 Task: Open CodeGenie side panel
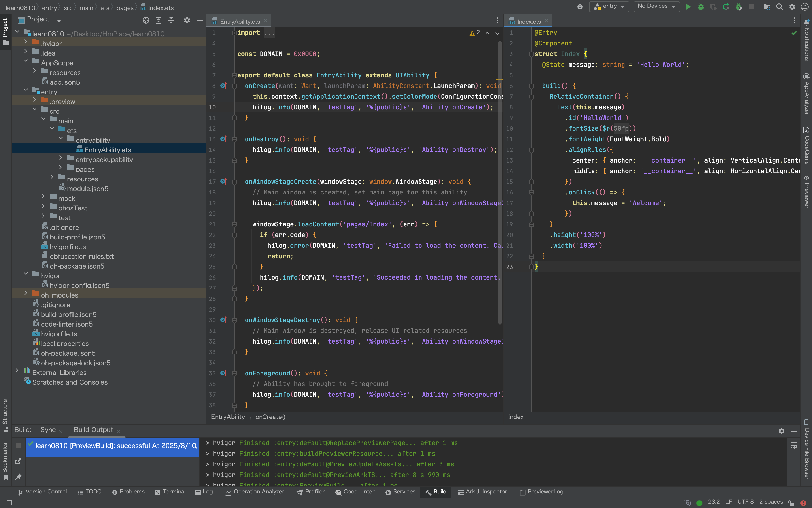coord(806,145)
